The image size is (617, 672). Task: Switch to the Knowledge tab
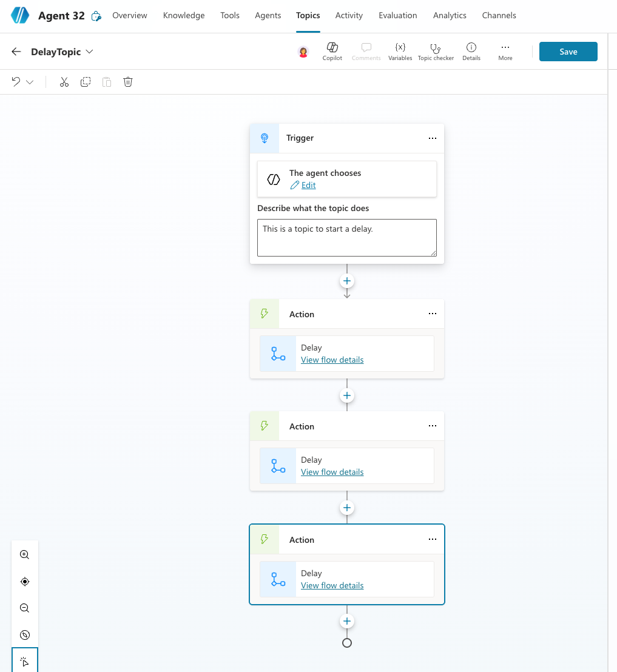(184, 15)
